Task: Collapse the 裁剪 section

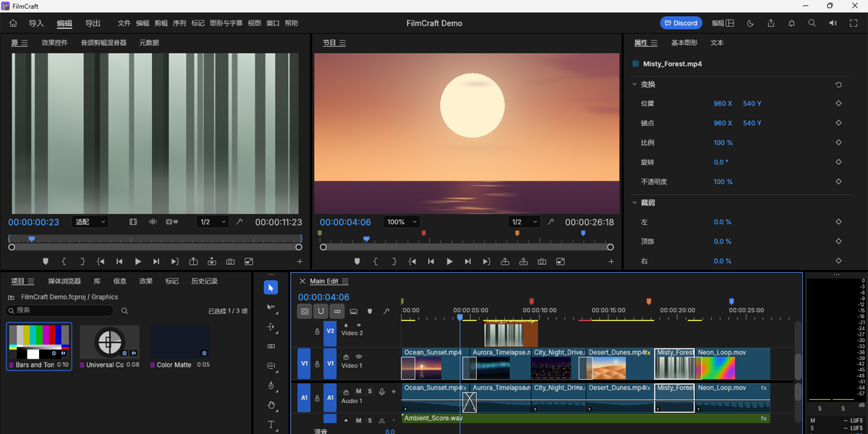Action: coord(634,203)
